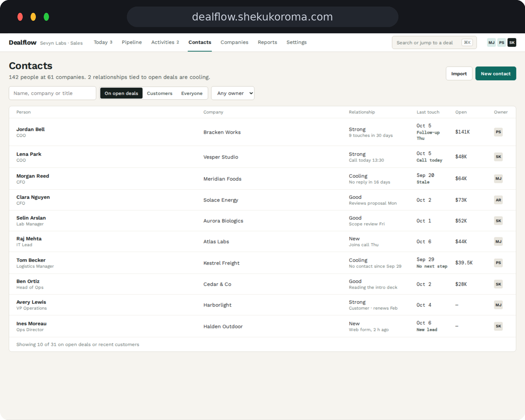This screenshot has width=525, height=420.
Task: Click the PS user avatar in header
Action: [x=501, y=43]
